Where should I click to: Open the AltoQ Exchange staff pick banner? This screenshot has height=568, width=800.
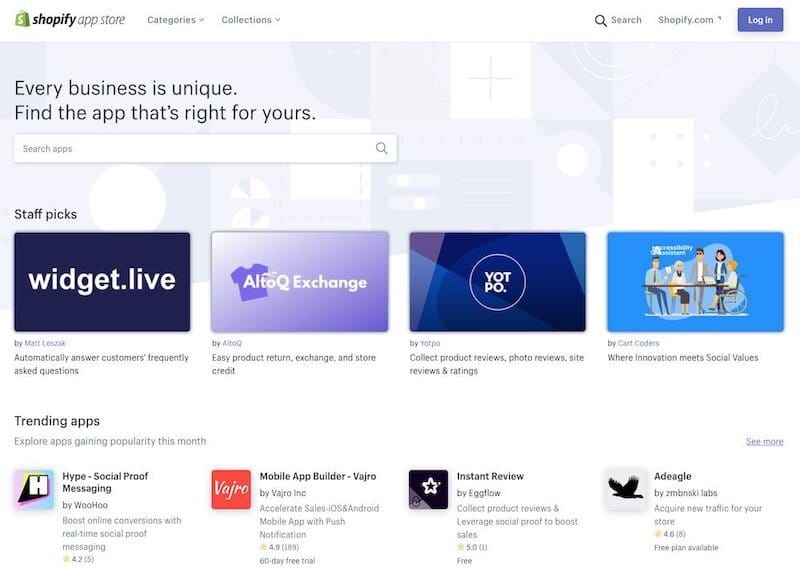click(x=300, y=282)
